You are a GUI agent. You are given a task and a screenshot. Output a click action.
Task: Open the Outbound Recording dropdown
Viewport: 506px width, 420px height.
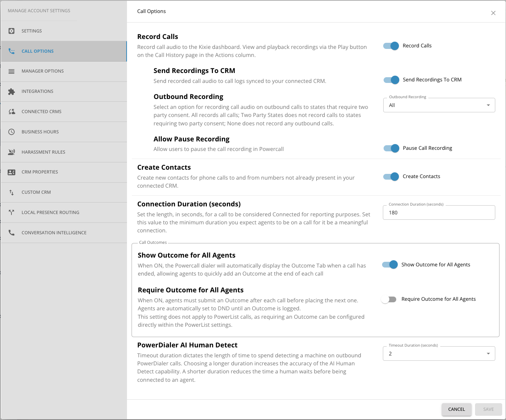[x=439, y=105]
